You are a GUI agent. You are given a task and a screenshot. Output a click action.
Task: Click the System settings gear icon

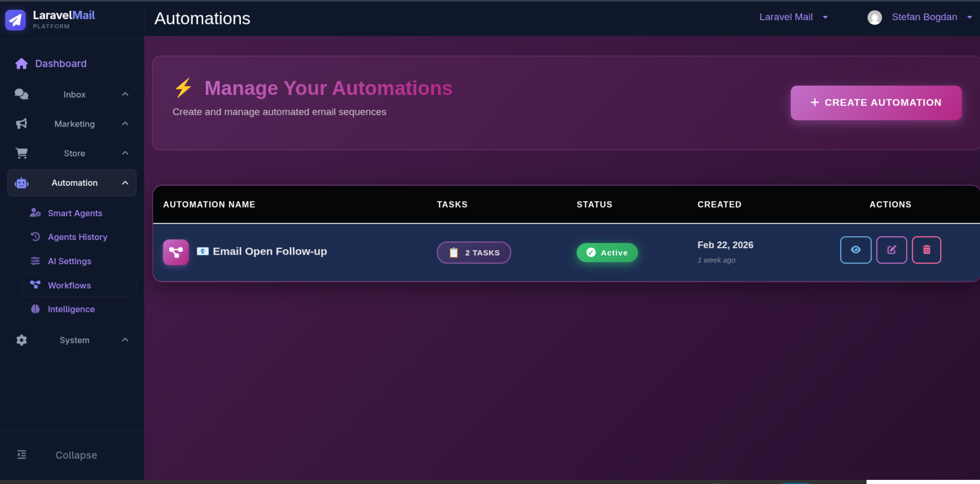point(21,340)
